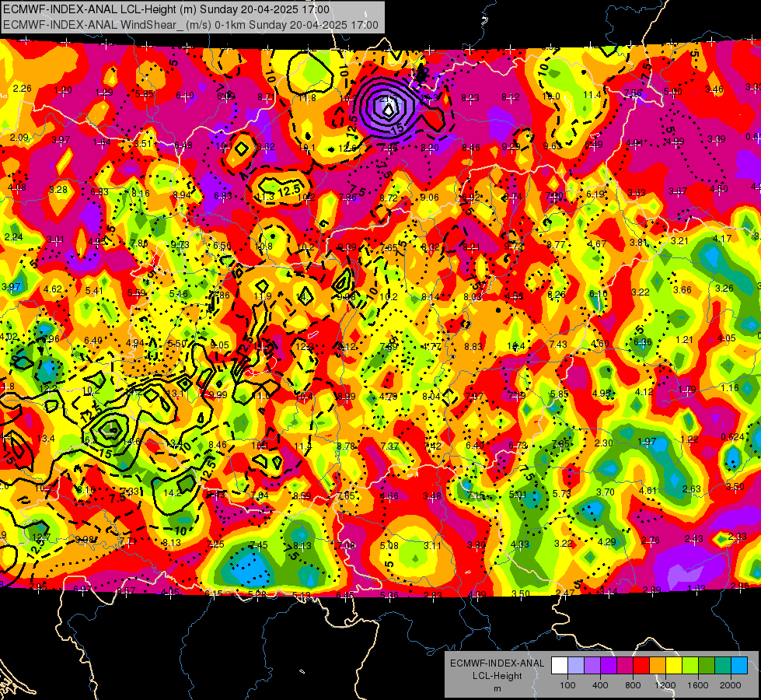Click the wind shear value '7.45'

pos(259,545)
